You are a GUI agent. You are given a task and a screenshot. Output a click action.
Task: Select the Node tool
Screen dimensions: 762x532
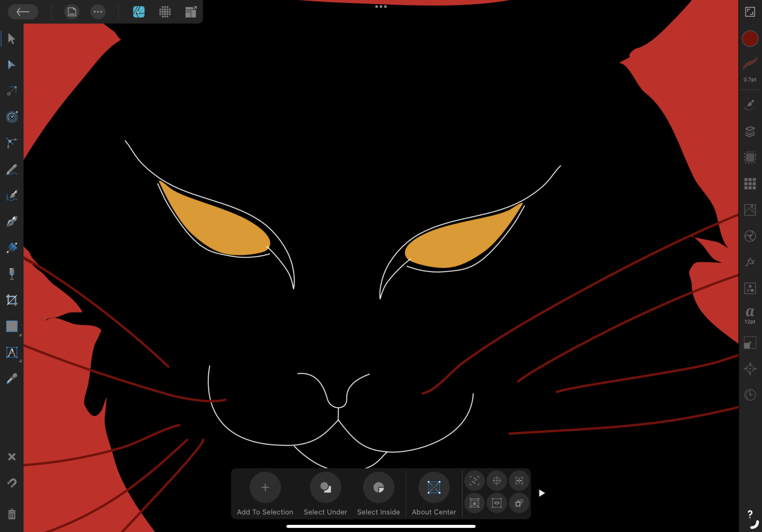pos(12,65)
